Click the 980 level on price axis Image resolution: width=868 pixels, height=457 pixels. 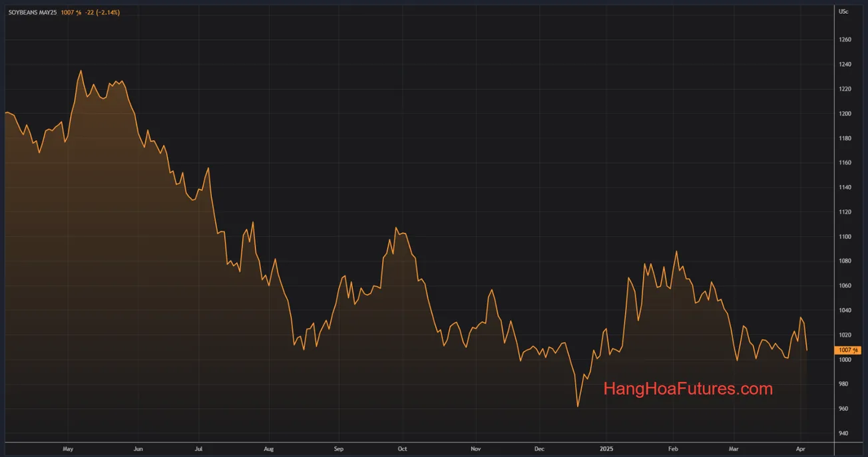click(x=843, y=384)
